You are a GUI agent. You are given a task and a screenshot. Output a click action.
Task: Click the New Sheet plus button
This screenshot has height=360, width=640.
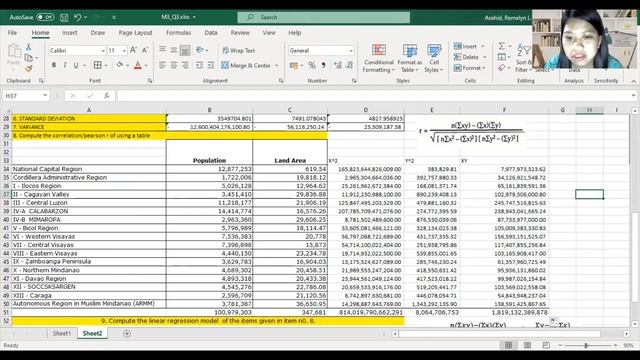pos(127,333)
